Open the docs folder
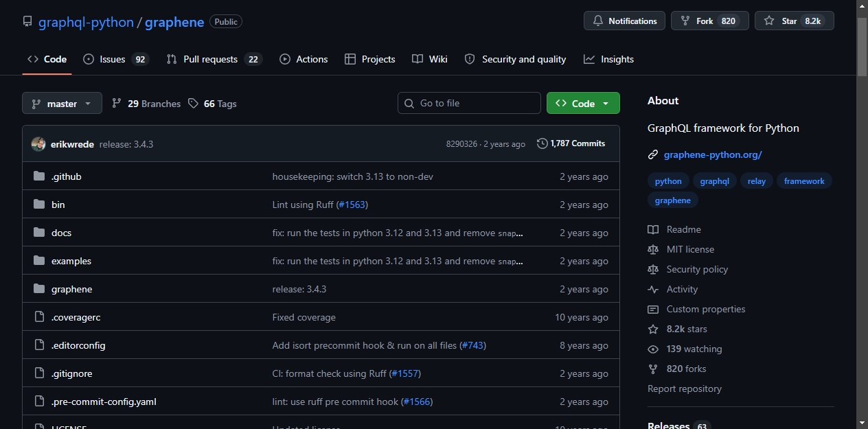This screenshot has width=868, height=429. click(62, 233)
